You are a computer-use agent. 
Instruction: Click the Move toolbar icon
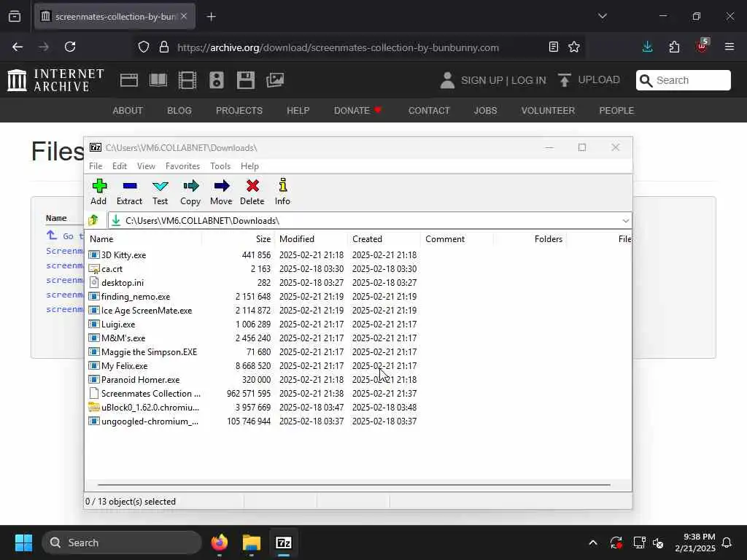[x=221, y=192]
